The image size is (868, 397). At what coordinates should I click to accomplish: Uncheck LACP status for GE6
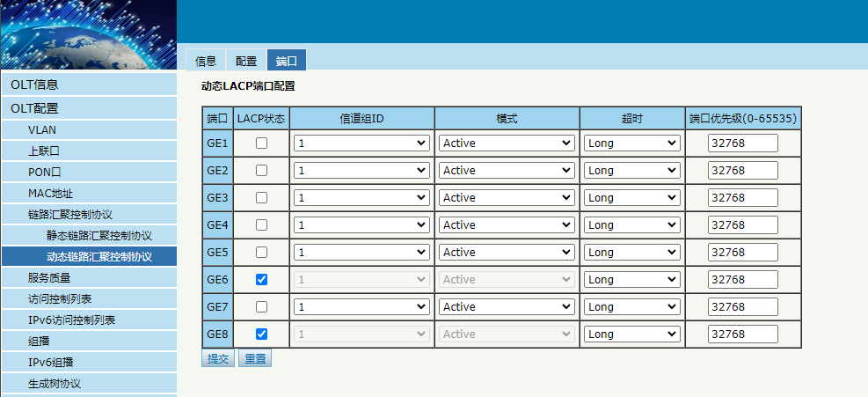click(x=261, y=279)
